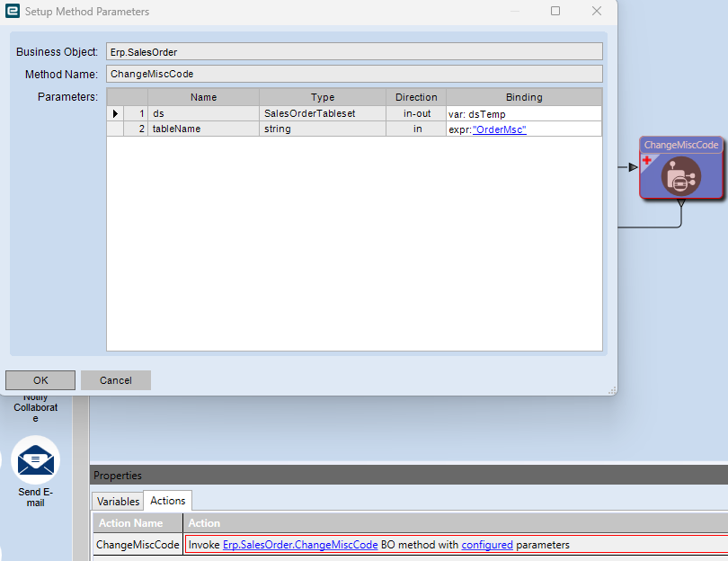The image size is (728, 561).
Task: Open the "OrderMsc" expression link
Action: click(499, 129)
